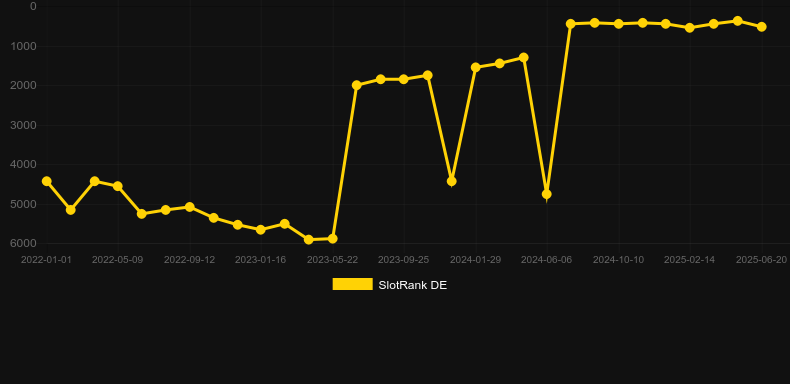Screen dimensions: 790x384
Task: Click the 2025-02-14 x-axis label
Action: (690, 260)
